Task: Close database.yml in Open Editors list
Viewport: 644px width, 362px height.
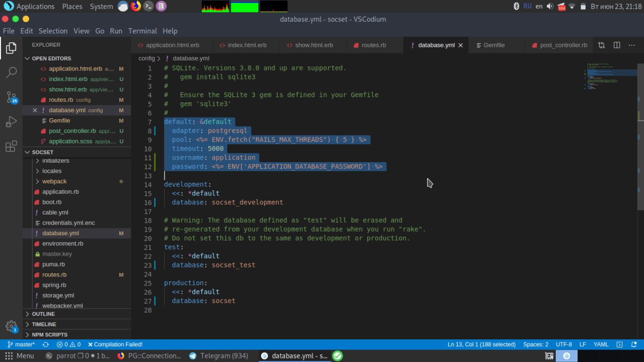Action: tap(35, 110)
